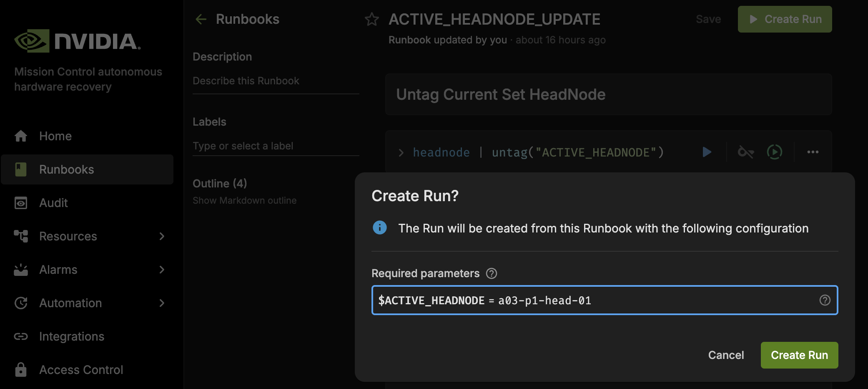
Task: Toggle the crossed-out link icon on cell
Action: click(x=745, y=152)
